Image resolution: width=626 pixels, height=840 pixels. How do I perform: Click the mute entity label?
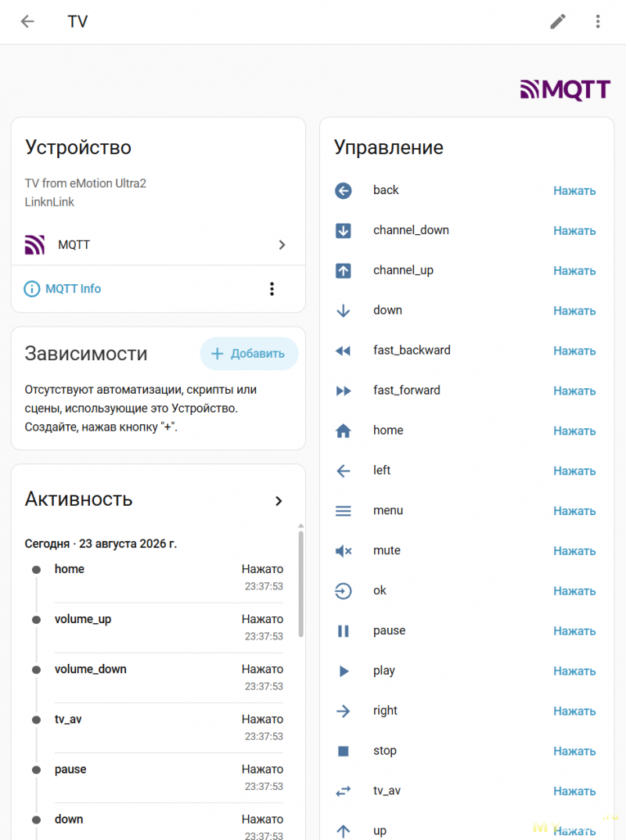pyautogui.click(x=387, y=550)
